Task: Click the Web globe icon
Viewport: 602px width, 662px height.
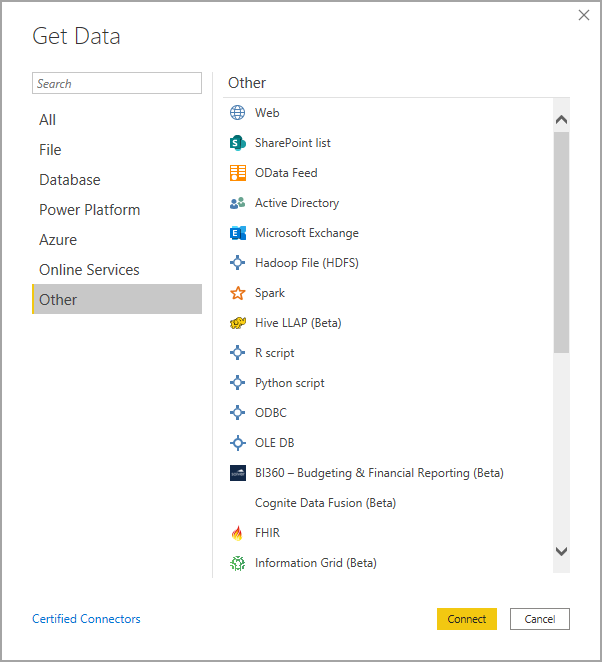Action: [237, 113]
